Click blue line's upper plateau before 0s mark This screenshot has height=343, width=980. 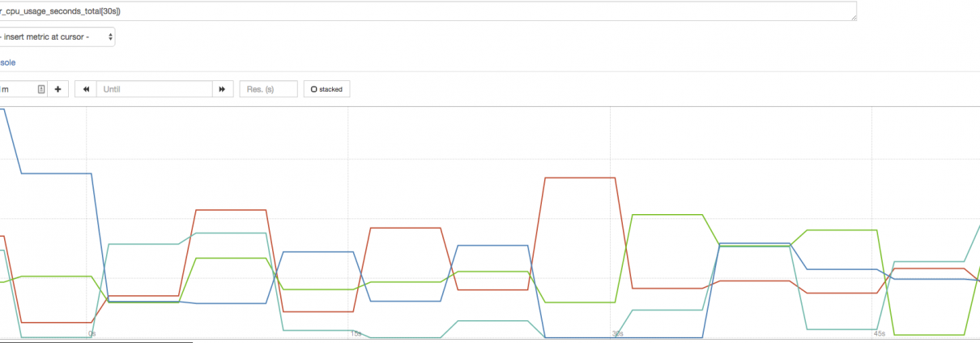coord(57,173)
